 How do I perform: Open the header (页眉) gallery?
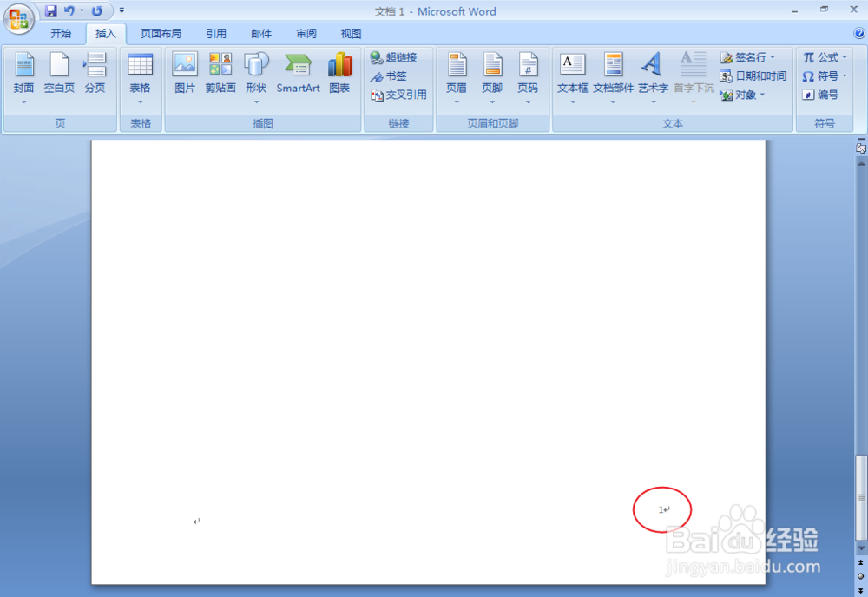tap(457, 79)
